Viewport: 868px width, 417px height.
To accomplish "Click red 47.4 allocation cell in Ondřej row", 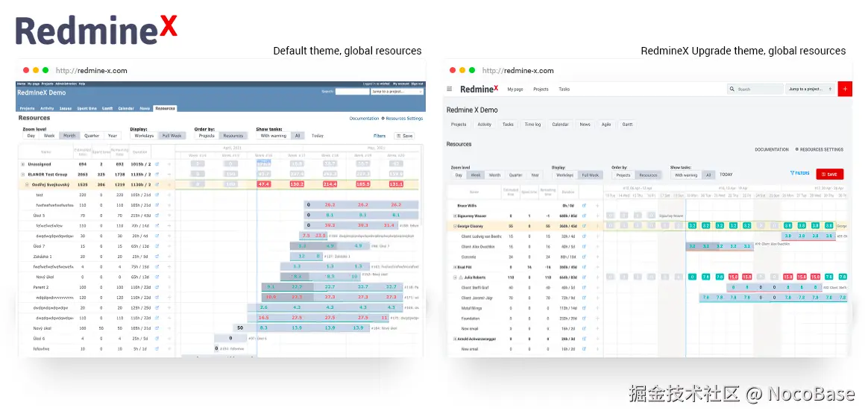I will click(264, 184).
